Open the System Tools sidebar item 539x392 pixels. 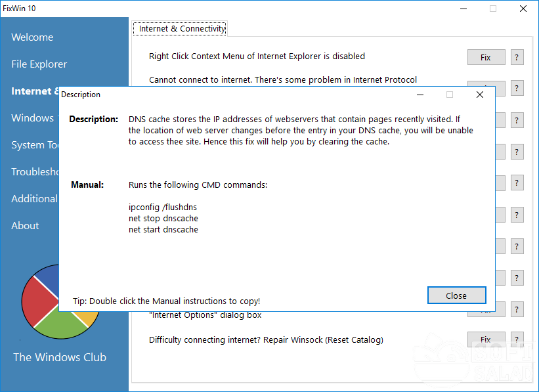coord(35,144)
